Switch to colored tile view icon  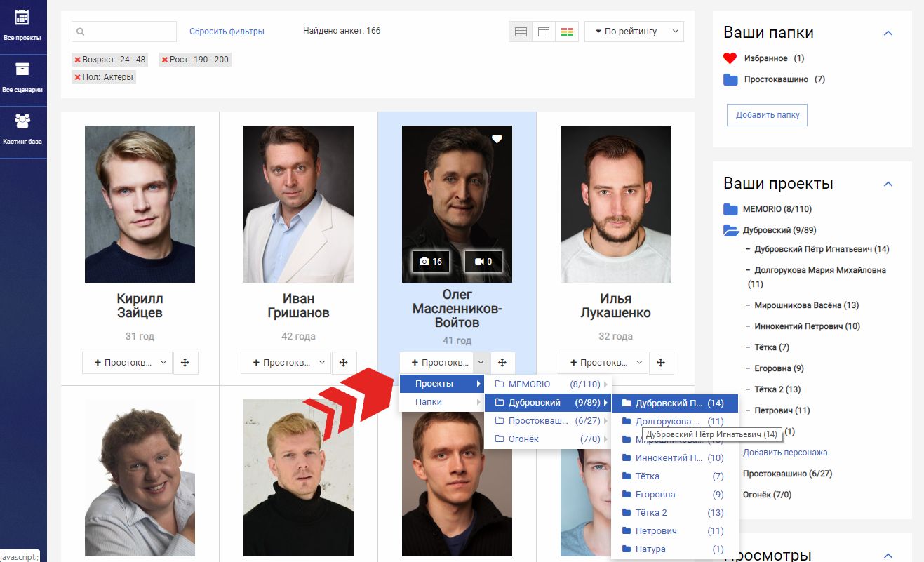(567, 32)
